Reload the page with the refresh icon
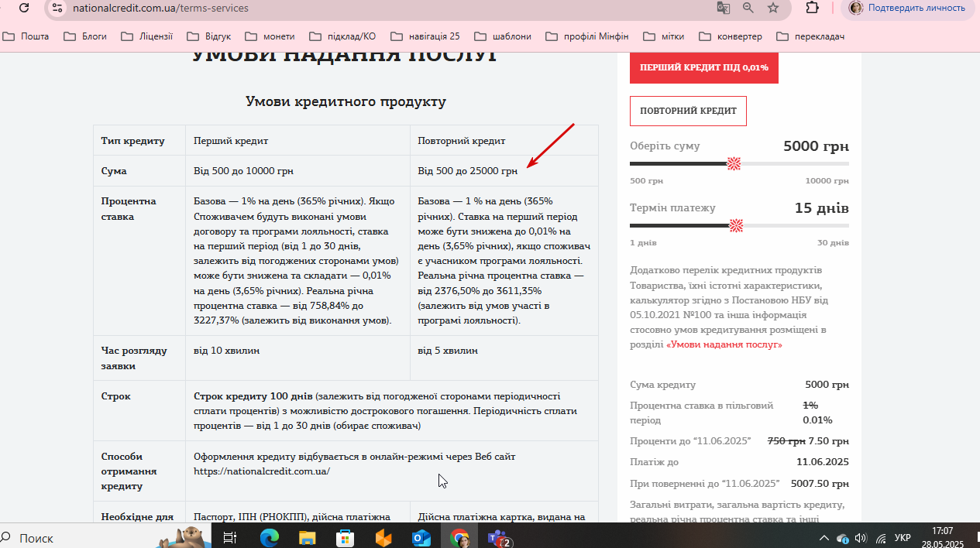 point(24,8)
